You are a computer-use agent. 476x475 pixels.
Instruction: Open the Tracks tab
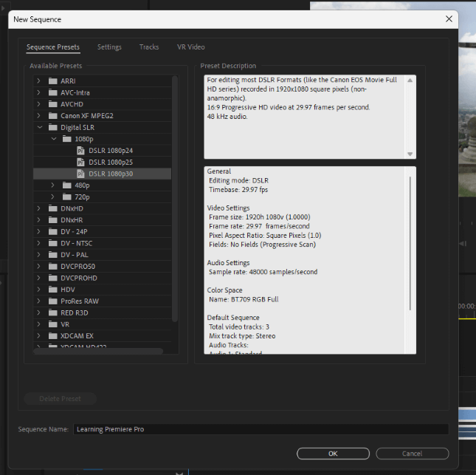point(149,47)
